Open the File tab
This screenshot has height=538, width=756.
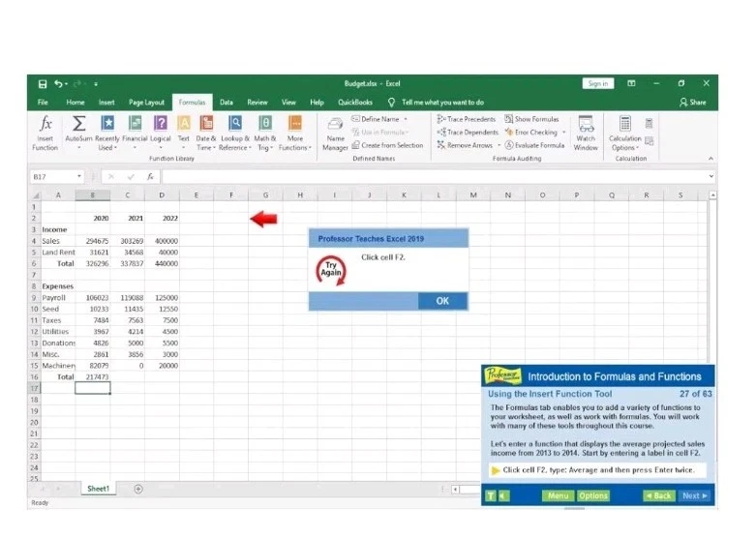click(43, 103)
